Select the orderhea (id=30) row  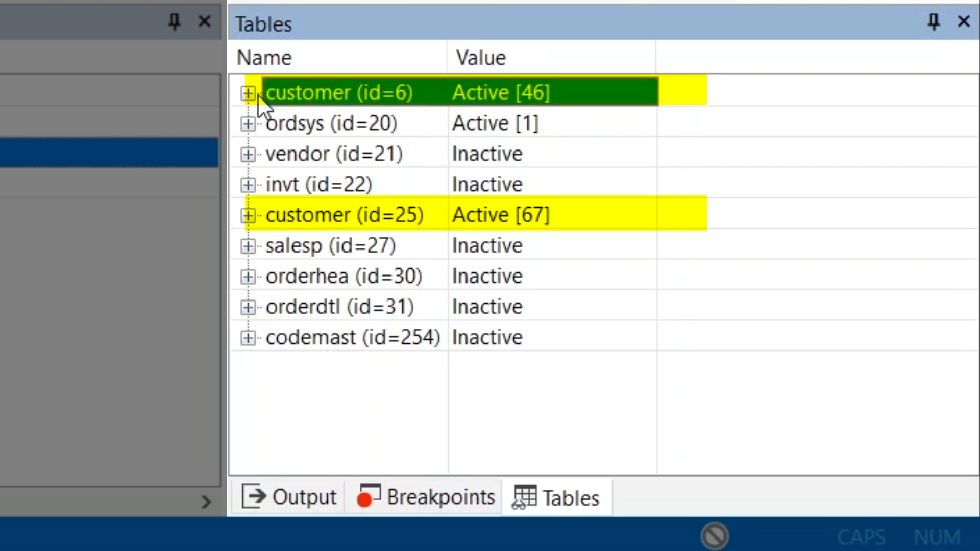click(344, 277)
